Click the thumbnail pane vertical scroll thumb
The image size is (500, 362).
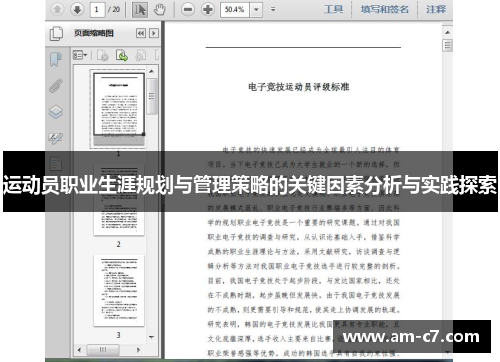[151, 96]
